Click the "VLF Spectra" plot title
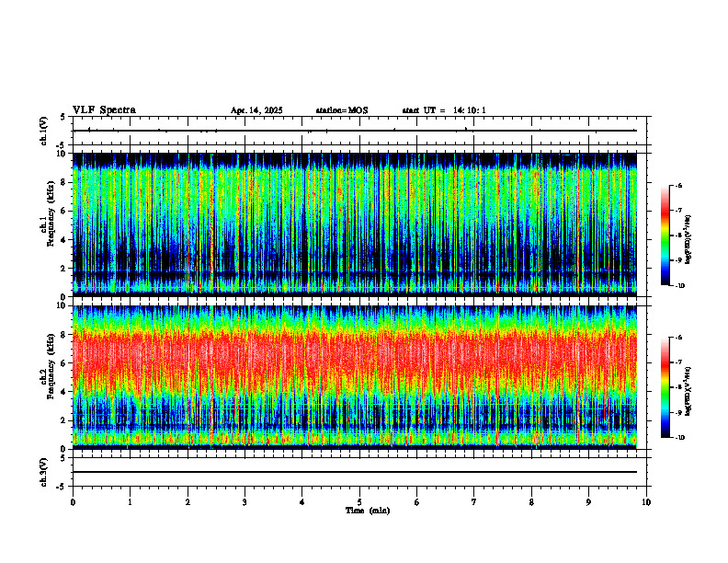This screenshot has width=728, height=563. click(104, 110)
